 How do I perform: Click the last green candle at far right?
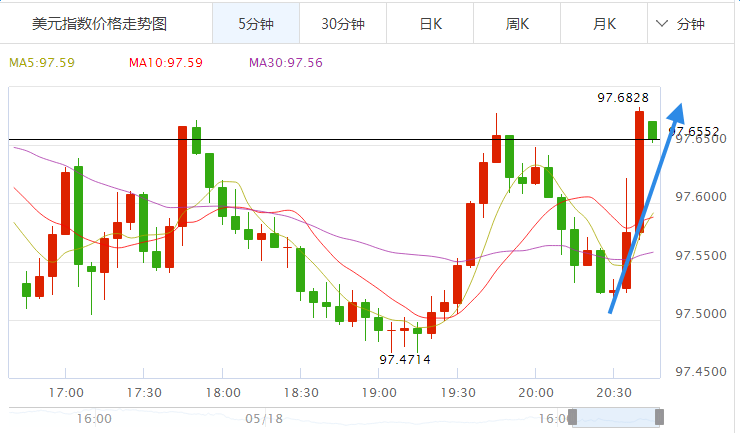653,130
